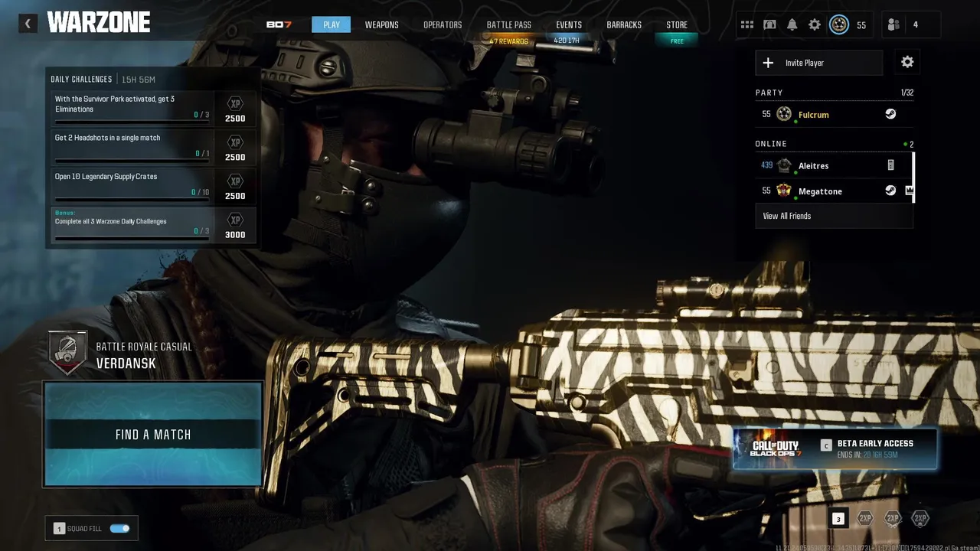Click the crown icon beside Megattone
The height and width of the screenshot is (551, 980).
tap(910, 191)
